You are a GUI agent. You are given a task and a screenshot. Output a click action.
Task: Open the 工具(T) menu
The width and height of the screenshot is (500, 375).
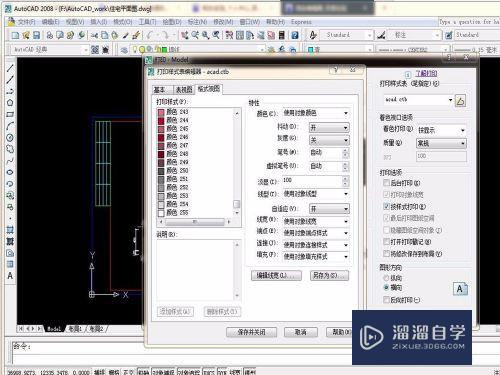coord(147,22)
